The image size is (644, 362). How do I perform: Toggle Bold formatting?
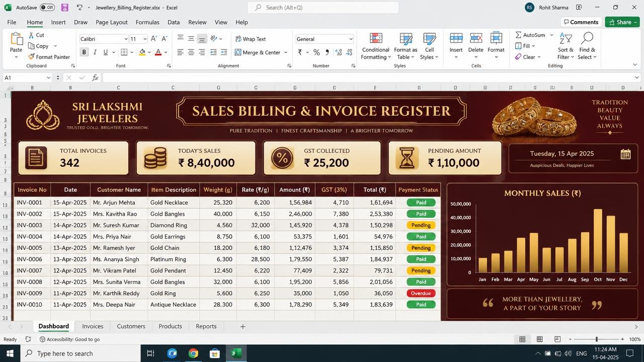coord(84,52)
